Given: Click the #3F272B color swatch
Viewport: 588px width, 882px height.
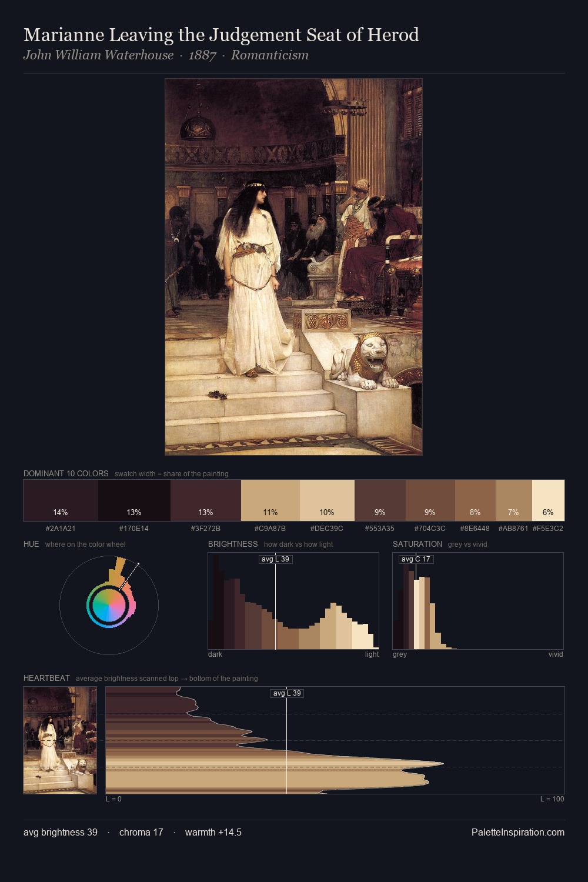Looking at the screenshot, I should (206, 500).
